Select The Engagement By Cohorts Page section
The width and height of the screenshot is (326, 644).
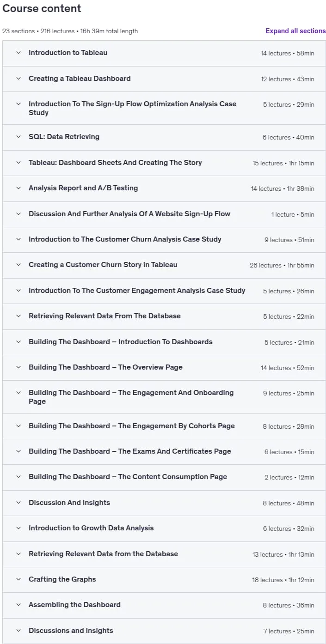coord(164,426)
